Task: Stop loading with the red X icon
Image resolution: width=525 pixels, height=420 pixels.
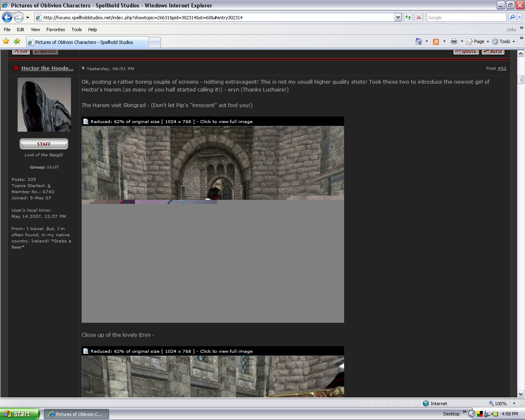Action: click(418, 17)
